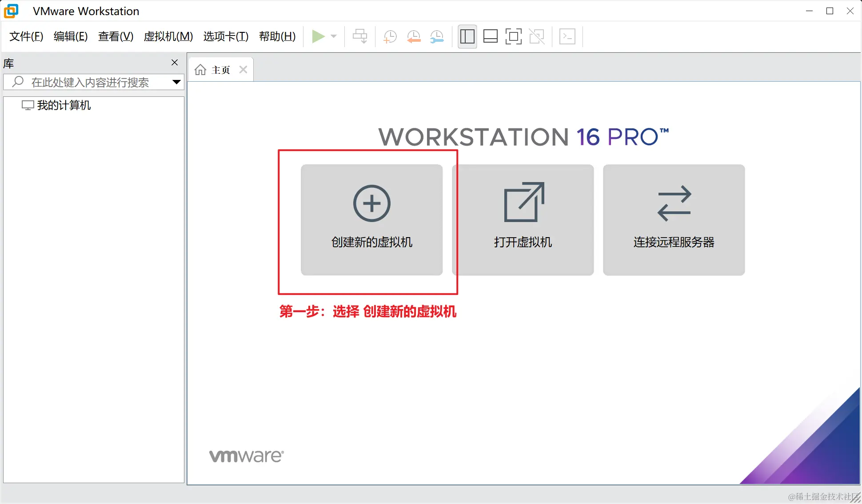Open the 虚拟机(M) menu
Screen dimensions: 862x504
[168, 36]
